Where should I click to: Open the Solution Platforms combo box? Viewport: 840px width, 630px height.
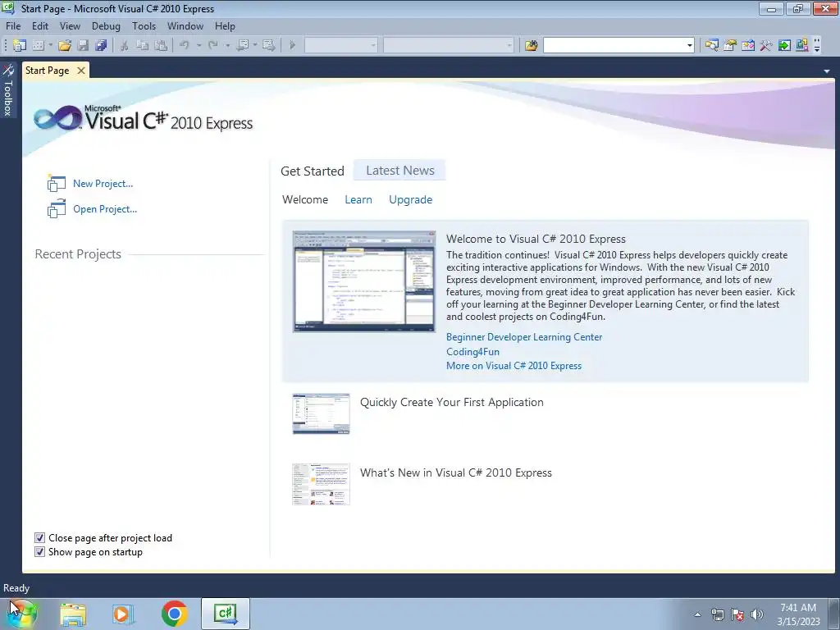pos(449,46)
